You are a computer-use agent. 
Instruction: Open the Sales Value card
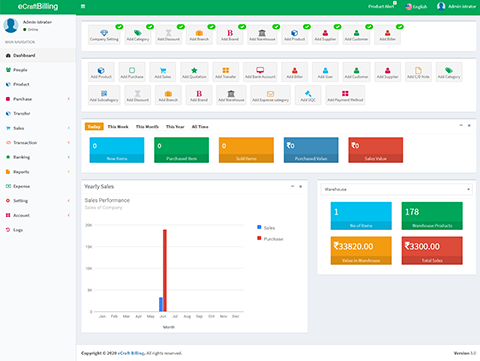click(376, 150)
